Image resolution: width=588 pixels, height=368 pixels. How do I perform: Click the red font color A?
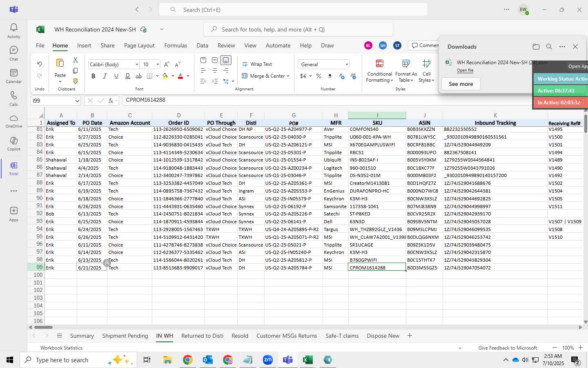coord(180,76)
